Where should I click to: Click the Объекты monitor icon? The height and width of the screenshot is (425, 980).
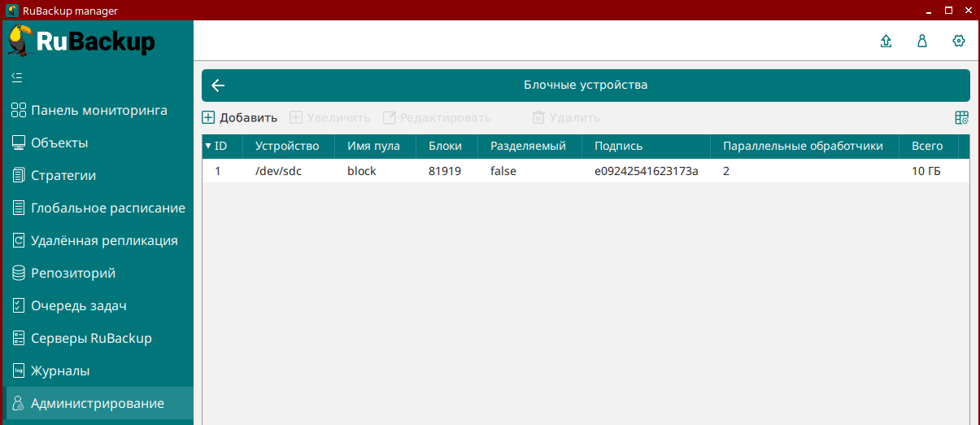coord(19,142)
